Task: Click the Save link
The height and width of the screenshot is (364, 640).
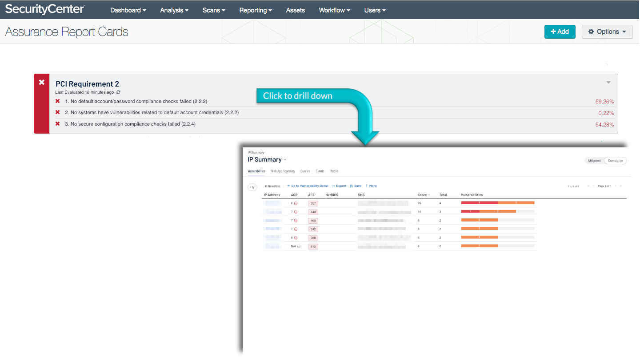Action: (x=356, y=186)
